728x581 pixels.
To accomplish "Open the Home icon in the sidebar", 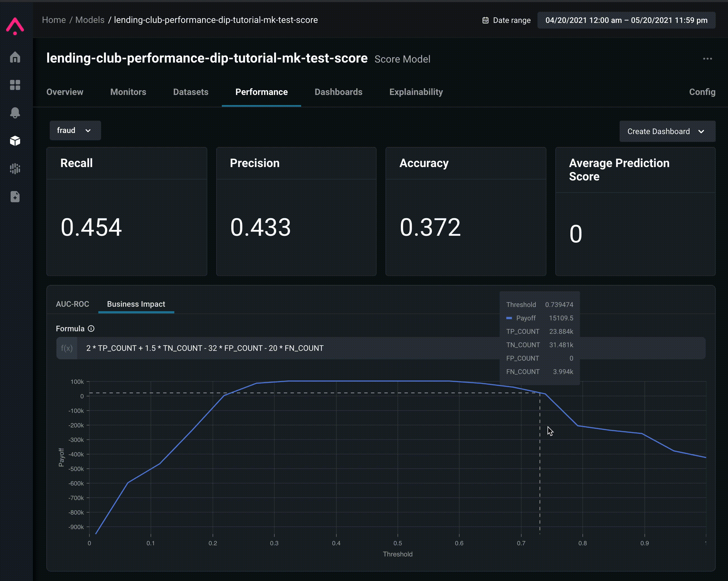I will [x=15, y=57].
